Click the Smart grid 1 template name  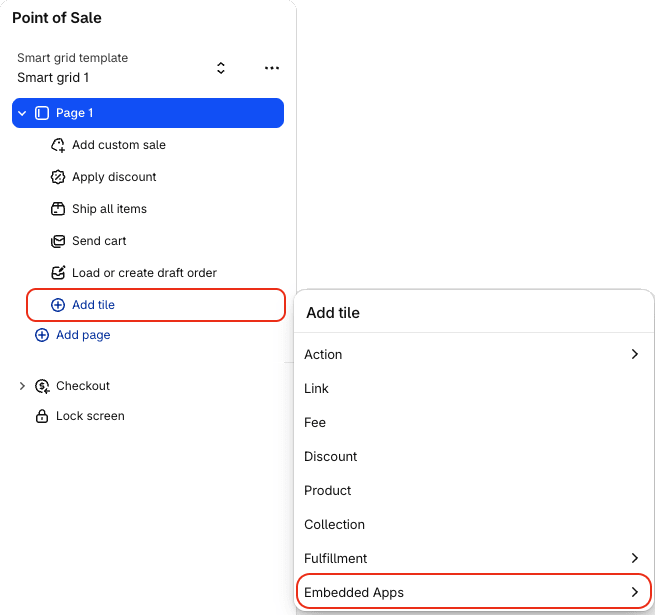[53, 78]
